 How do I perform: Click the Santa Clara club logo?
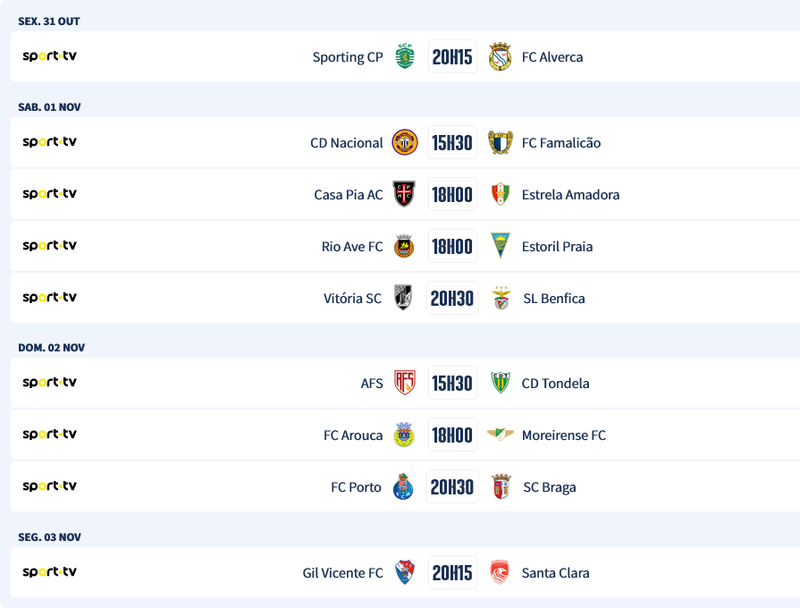[500, 573]
